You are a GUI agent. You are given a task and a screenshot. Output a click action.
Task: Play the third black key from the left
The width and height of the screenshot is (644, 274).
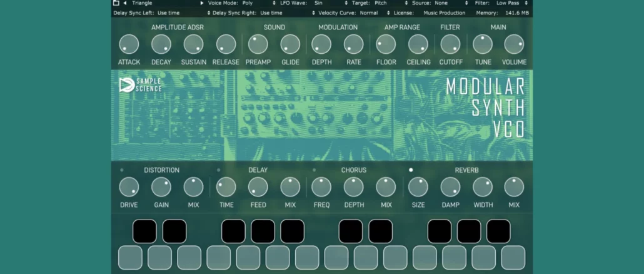click(233, 231)
